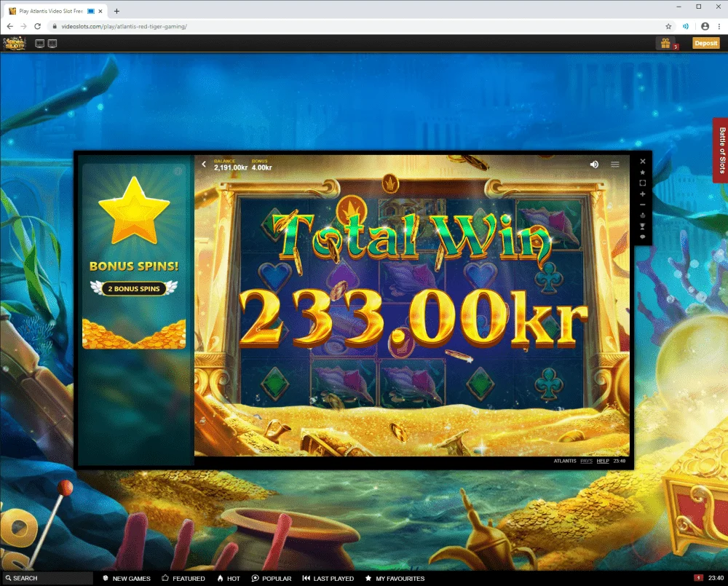
Task: Reload the page in the browser
Action: (x=38, y=26)
